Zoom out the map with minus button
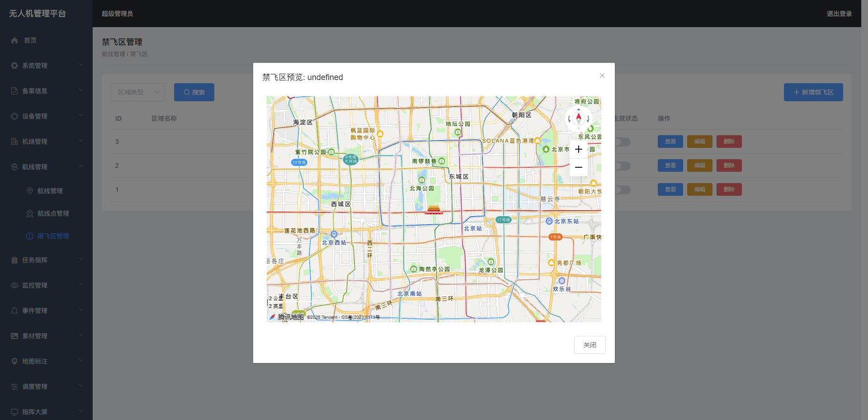Screen dimensions: 868x420 coord(578,167)
